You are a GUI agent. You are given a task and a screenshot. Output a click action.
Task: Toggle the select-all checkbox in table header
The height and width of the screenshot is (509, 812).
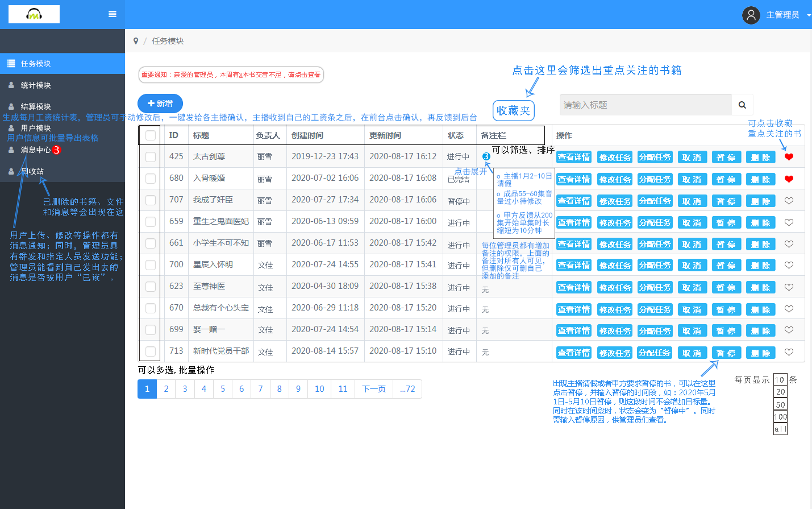click(149, 135)
